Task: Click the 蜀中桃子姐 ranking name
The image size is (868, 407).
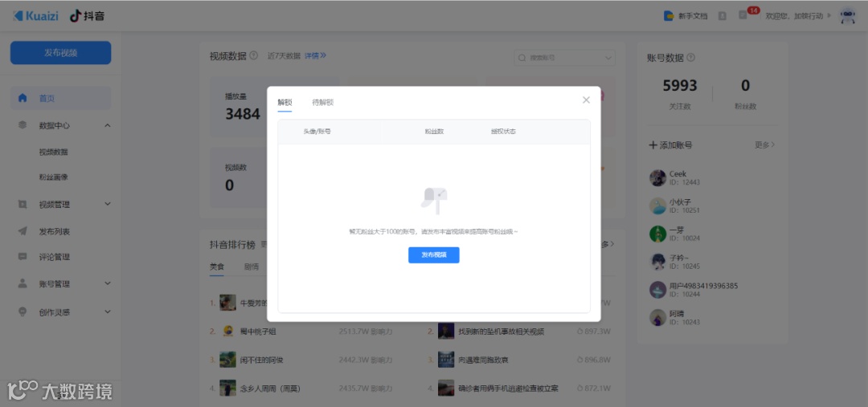Action: (258, 332)
